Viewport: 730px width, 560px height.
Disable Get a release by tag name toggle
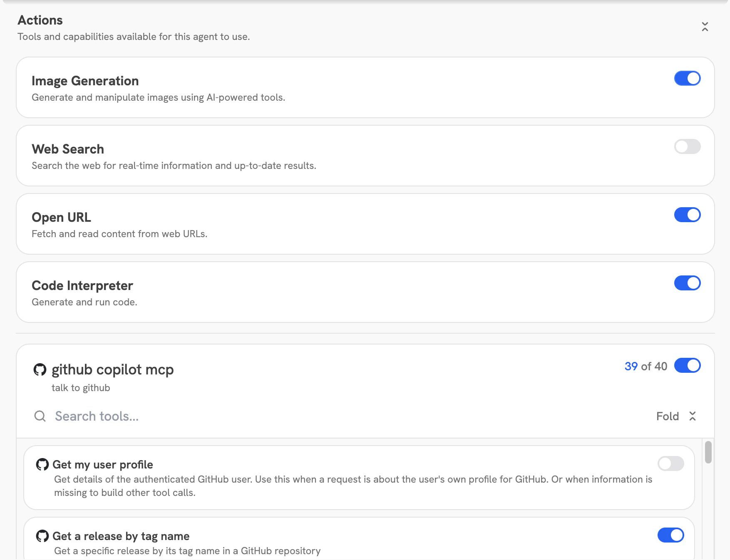[671, 535]
